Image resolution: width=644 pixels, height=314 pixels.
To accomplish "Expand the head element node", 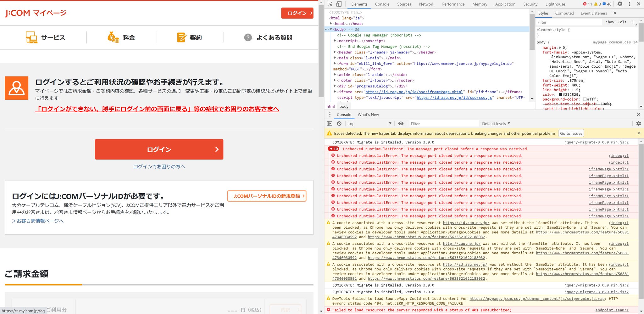I will pyautogui.click(x=331, y=24).
